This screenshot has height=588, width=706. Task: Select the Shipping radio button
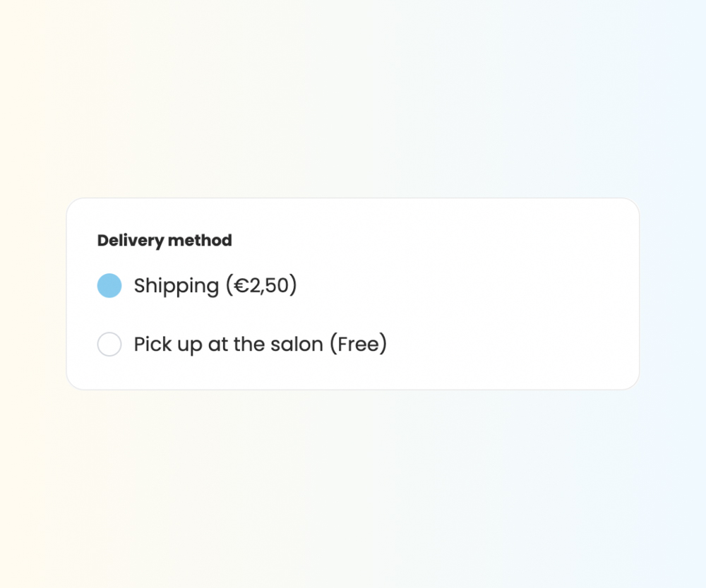tap(109, 286)
